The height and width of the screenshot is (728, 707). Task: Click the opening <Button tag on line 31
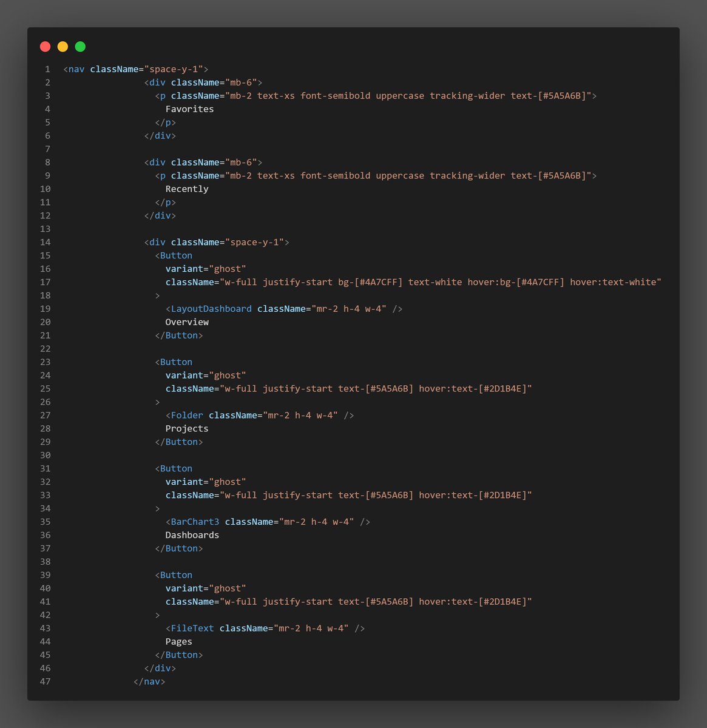pyautogui.click(x=174, y=469)
